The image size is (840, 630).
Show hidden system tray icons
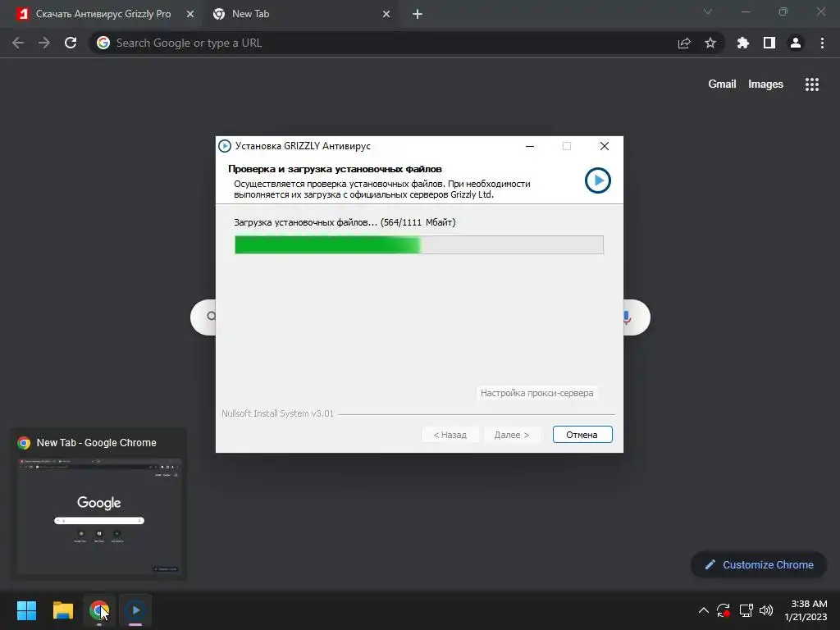point(703,610)
